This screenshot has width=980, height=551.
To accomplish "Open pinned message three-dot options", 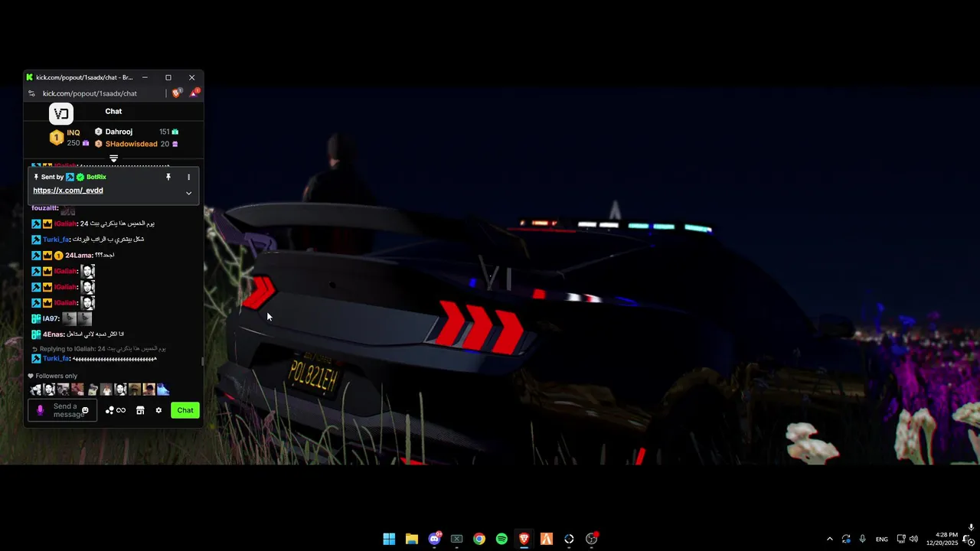I will [188, 177].
